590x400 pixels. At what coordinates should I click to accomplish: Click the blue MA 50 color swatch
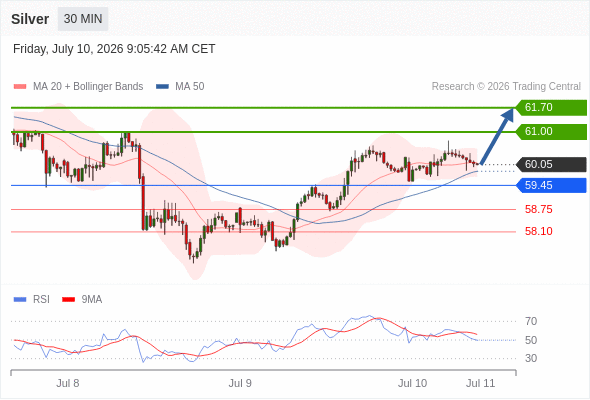pos(163,87)
